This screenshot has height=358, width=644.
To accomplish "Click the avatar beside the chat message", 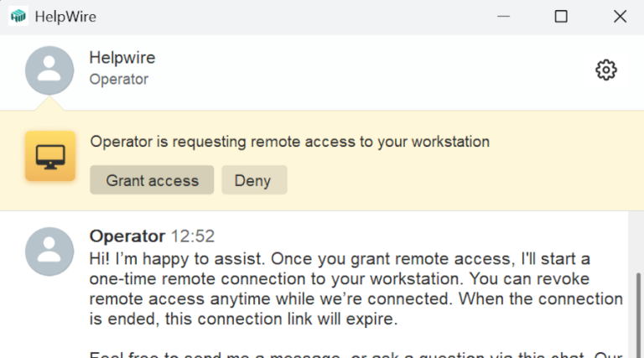I will [x=49, y=251].
